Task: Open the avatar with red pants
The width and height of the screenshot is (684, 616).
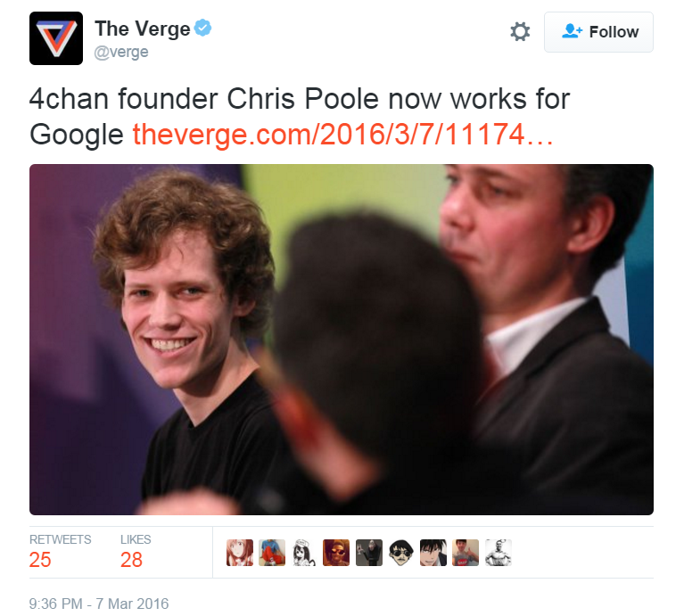Action: pos(272,553)
